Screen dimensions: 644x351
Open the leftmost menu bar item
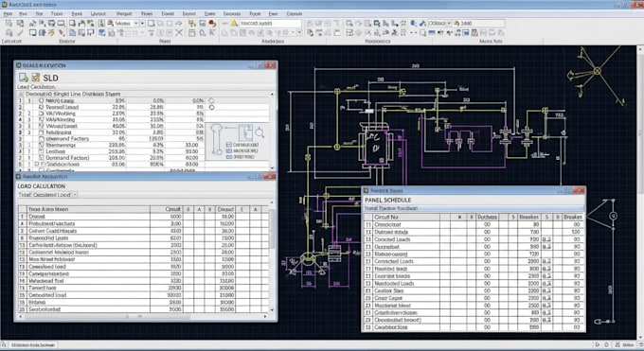coord(8,13)
